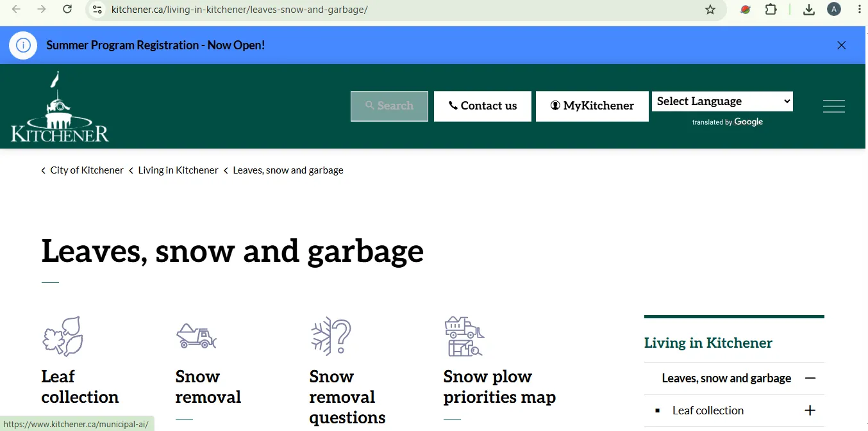Click the Summer Program Registration banner text
The image size is (868, 431).
156,45
